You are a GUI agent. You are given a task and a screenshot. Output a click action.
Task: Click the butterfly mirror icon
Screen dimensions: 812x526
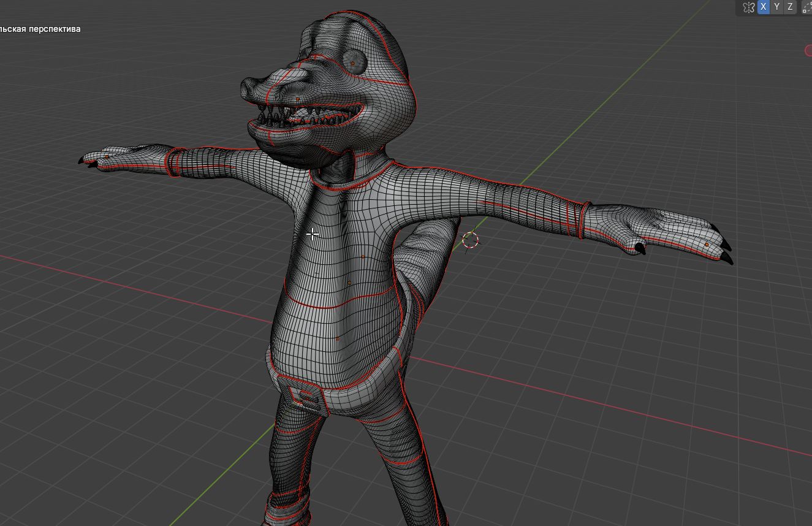748,7
